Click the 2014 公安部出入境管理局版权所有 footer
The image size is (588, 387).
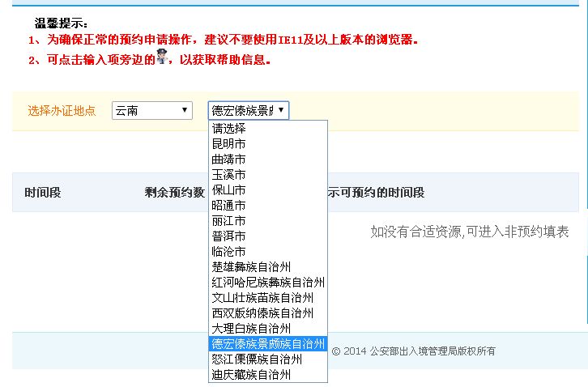[414, 351]
